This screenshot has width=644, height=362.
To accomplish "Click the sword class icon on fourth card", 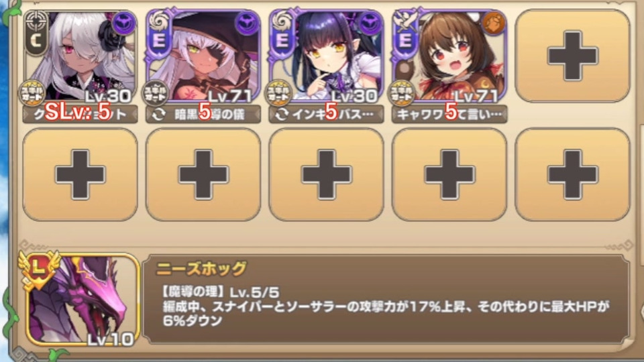I will [x=405, y=21].
